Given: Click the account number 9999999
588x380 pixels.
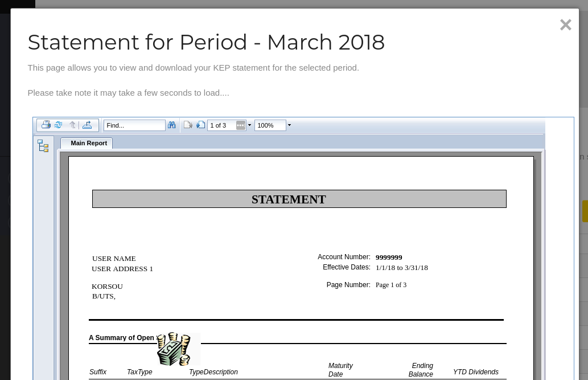Looking at the screenshot, I should click(x=389, y=258).
